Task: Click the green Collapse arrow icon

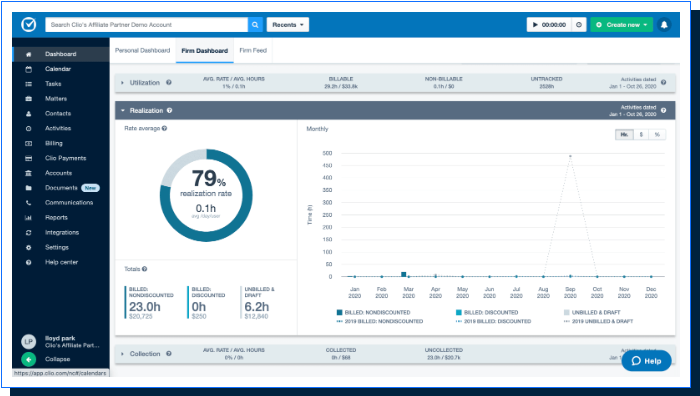Action: tap(29, 359)
